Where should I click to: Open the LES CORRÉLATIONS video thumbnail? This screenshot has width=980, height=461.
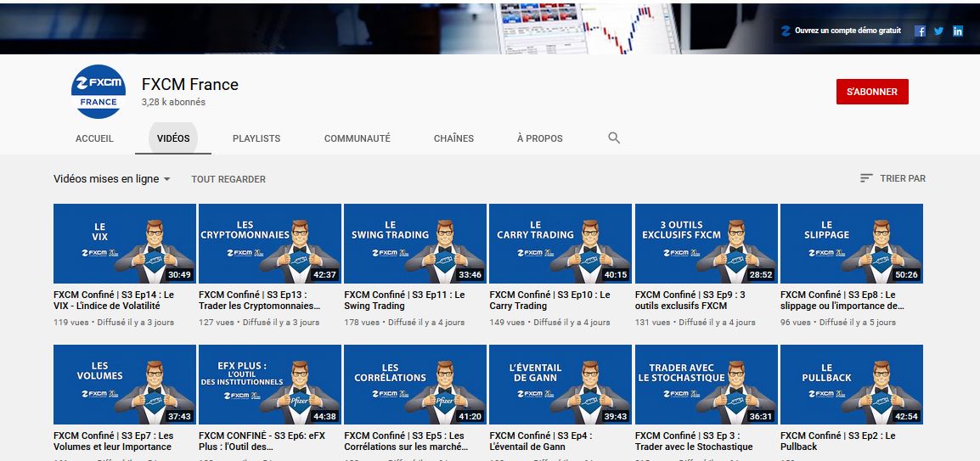[415, 385]
